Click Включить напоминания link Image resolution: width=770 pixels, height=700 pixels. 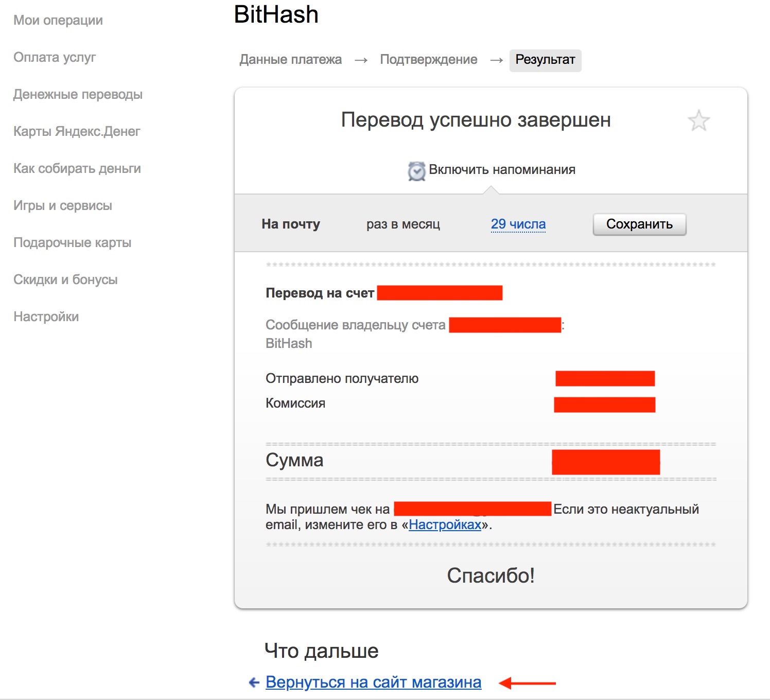[x=502, y=169]
